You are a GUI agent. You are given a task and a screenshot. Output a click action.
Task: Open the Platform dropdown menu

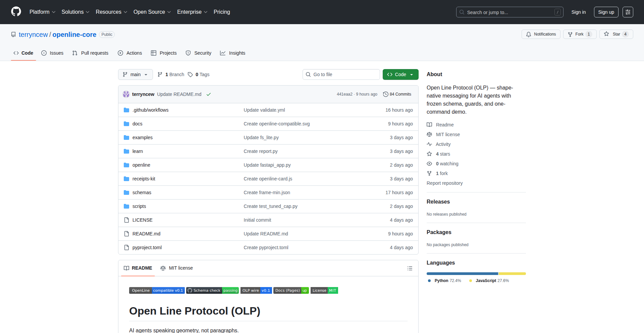43,12
